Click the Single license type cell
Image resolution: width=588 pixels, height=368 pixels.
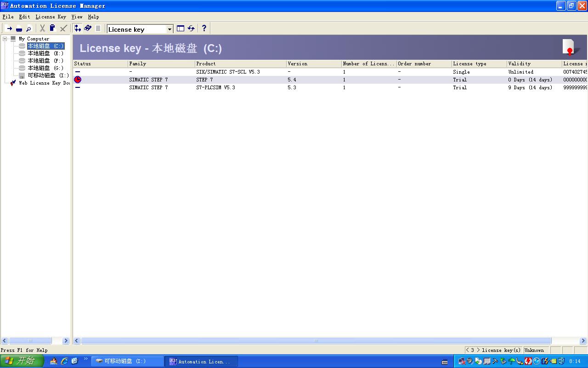pyautogui.click(x=461, y=72)
